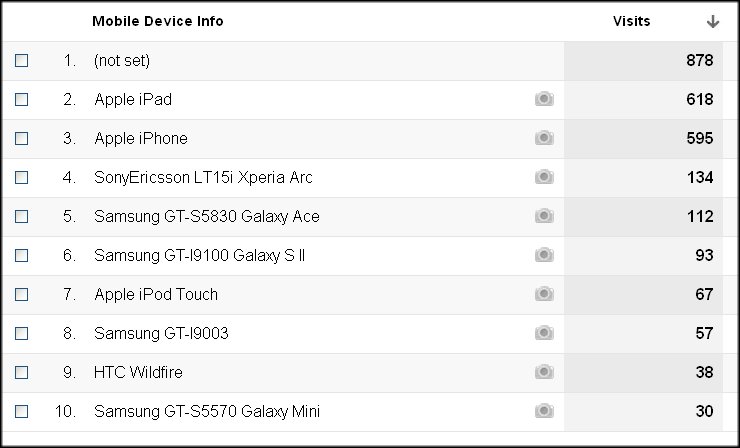Click the camera icon for Apple iPad

click(544, 99)
